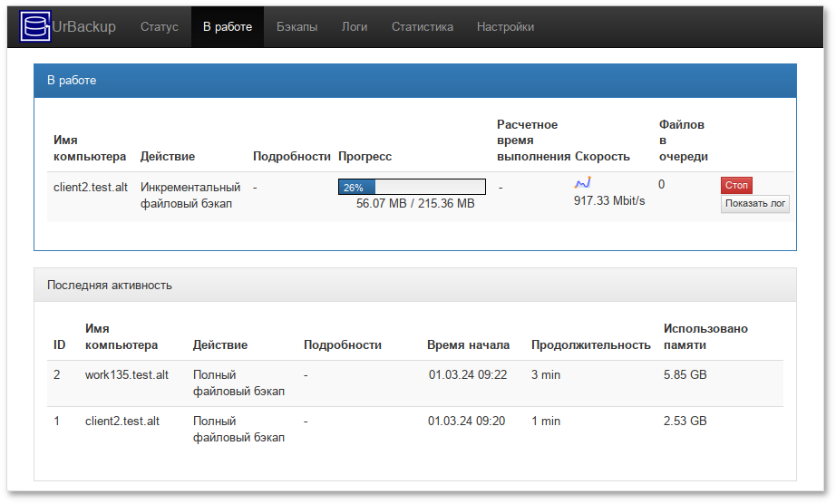
Task: Click the 26% backup progress bar
Action: coord(412,187)
